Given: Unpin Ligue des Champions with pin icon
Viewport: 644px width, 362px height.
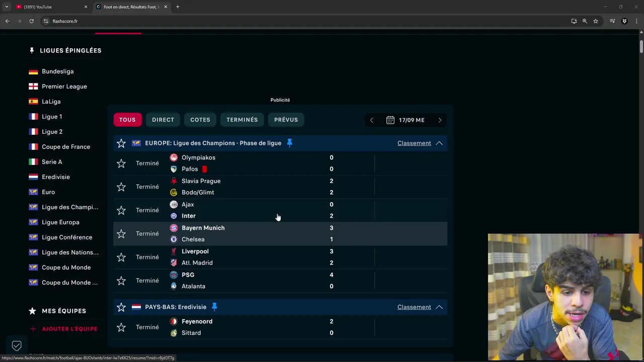Looking at the screenshot, I should click(x=289, y=143).
